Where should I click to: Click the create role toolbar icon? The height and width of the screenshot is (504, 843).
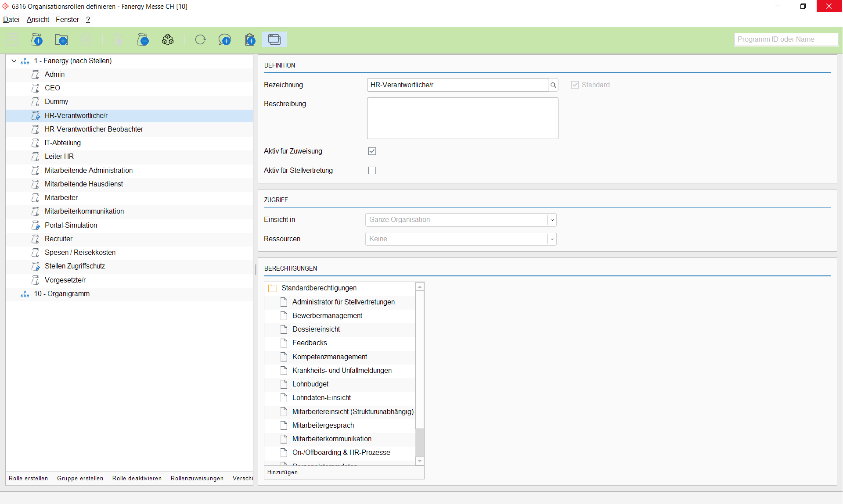tap(37, 39)
